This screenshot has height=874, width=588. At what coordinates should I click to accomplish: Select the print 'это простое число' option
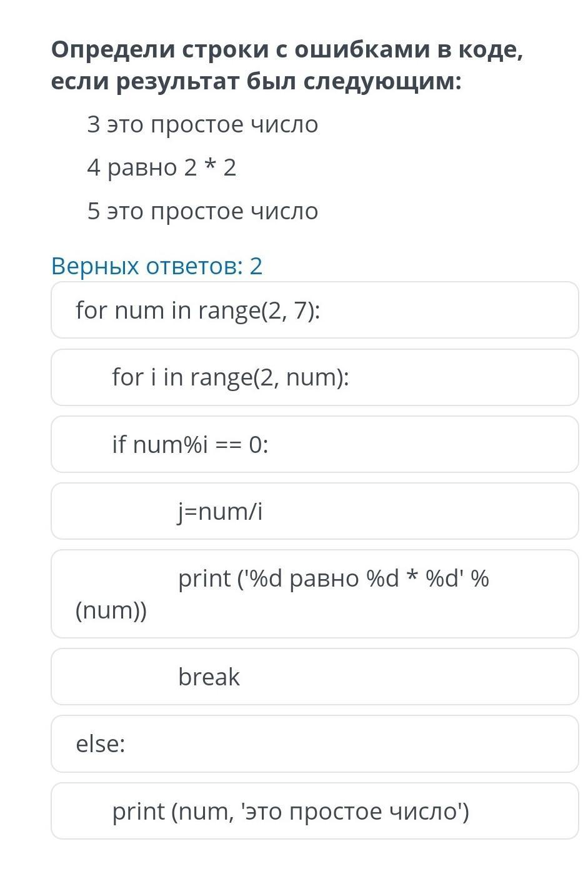tap(314, 811)
